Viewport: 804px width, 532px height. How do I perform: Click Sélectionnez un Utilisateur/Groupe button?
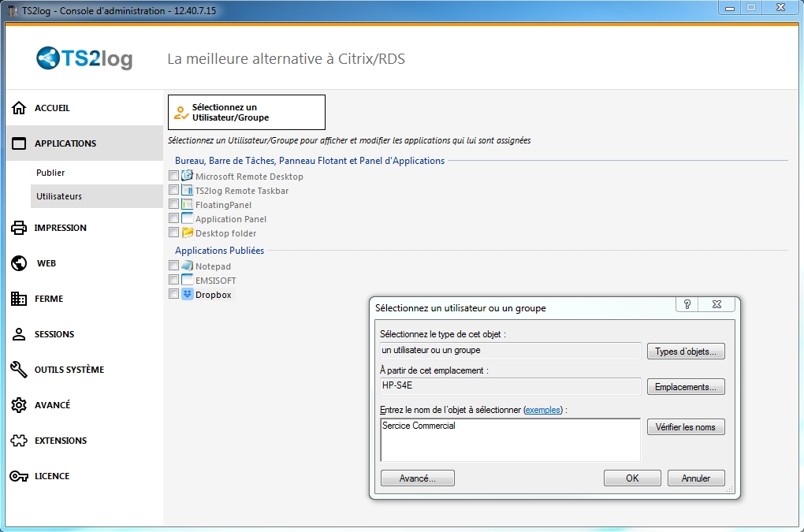tap(247, 112)
